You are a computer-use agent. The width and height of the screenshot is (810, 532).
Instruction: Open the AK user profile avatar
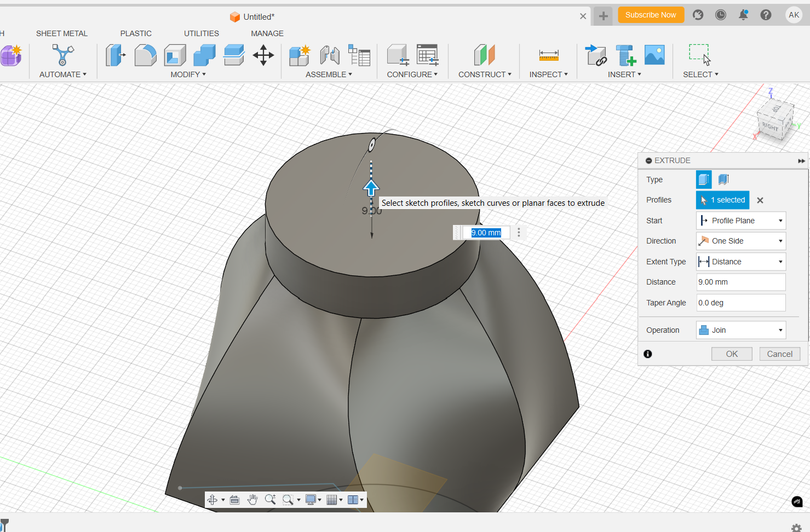pyautogui.click(x=794, y=15)
